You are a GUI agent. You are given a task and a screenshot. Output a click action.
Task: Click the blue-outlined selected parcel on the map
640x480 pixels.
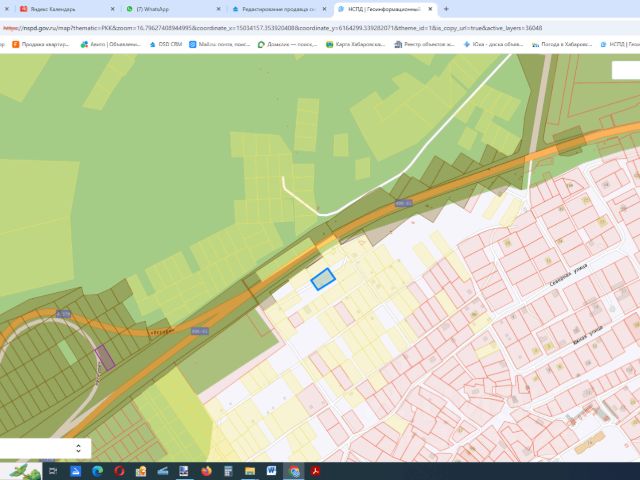(x=323, y=279)
